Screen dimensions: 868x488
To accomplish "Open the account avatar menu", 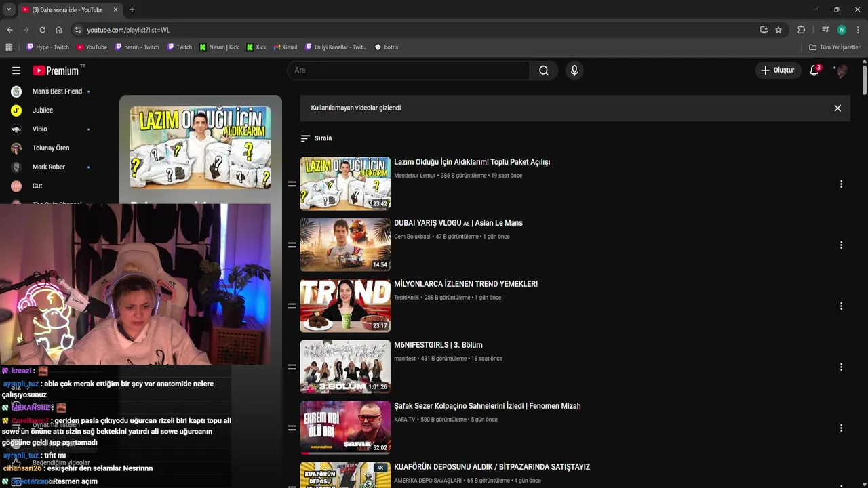I will coord(841,70).
